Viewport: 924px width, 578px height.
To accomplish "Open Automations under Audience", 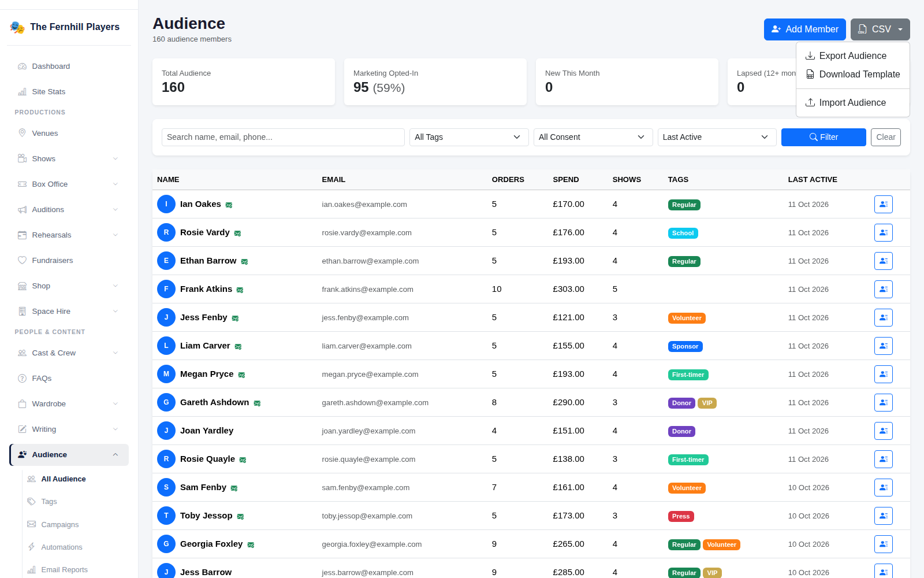I will tap(75, 547).
